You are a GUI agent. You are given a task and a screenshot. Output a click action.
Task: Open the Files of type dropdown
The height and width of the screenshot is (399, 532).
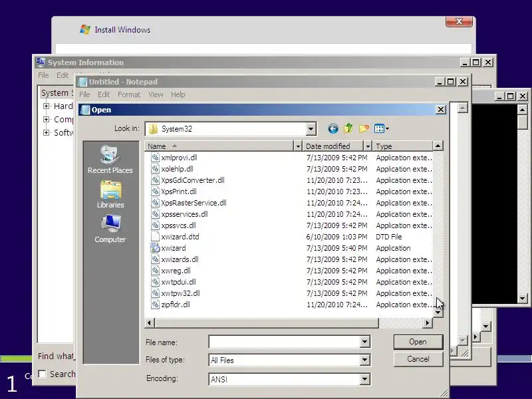tap(364, 360)
